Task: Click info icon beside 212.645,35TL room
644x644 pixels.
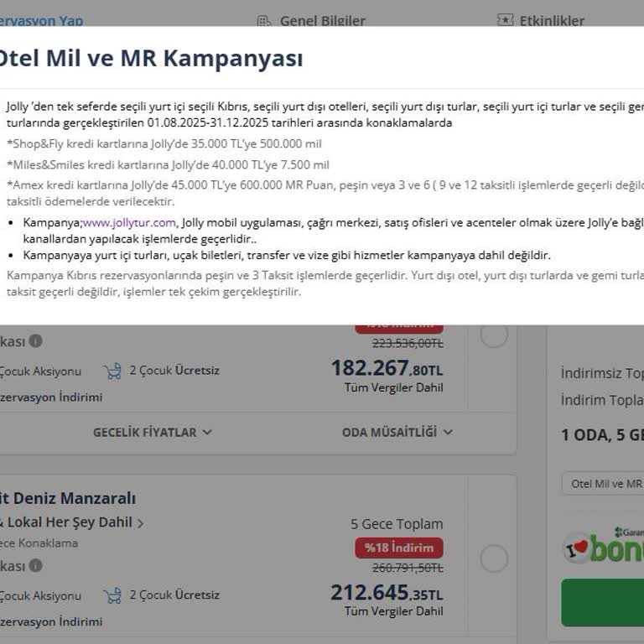Action: pos(36,565)
